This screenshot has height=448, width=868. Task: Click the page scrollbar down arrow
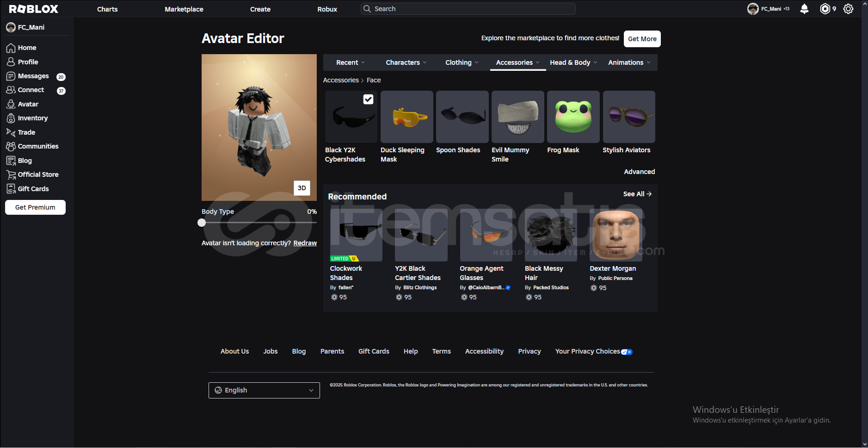pos(865,444)
